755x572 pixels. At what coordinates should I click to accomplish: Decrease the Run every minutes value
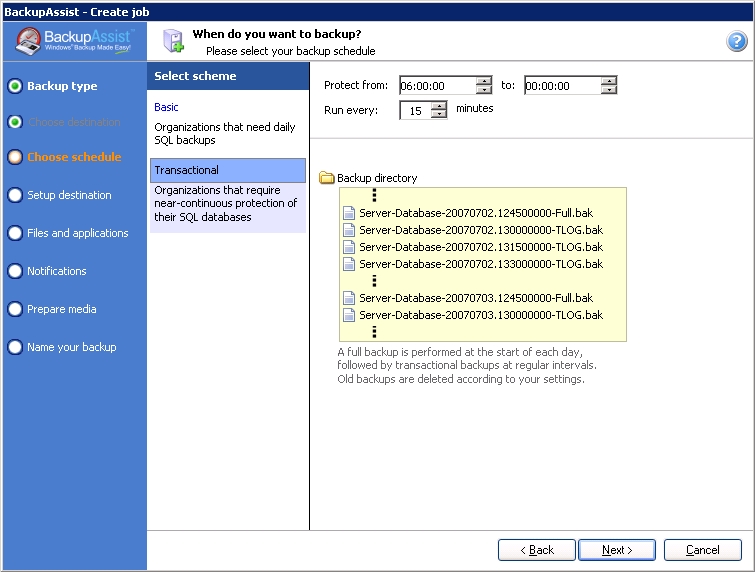pyautogui.click(x=439, y=115)
